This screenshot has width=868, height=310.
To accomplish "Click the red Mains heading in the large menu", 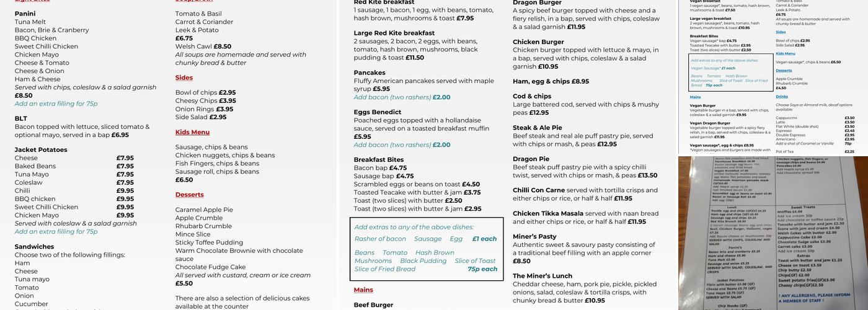I will [363, 290].
